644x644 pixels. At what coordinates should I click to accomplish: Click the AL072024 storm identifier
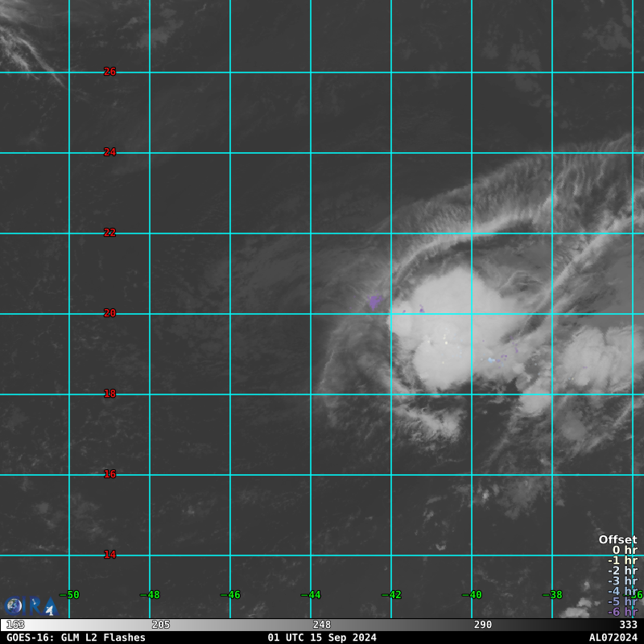(x=613, y=638)
